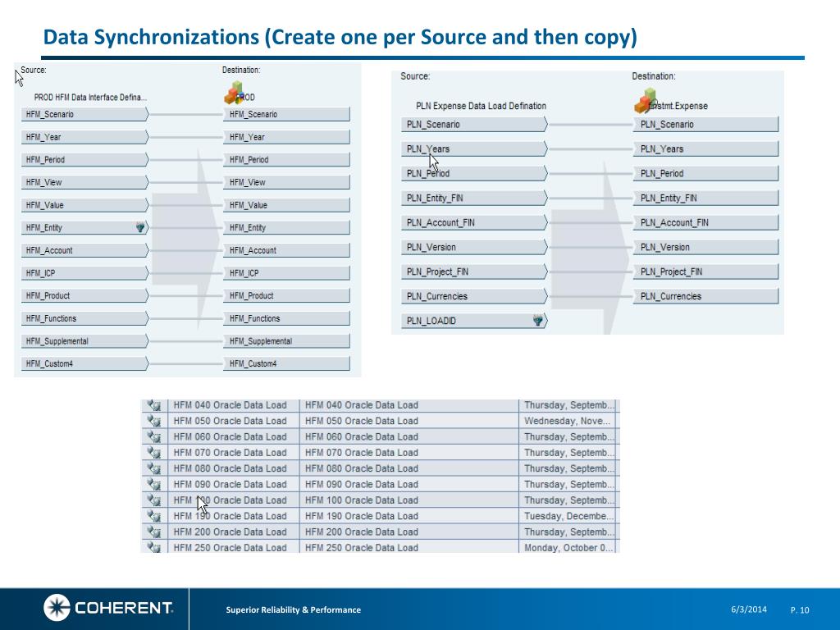840x630 pixels.
Task: Click the HFM 070 Oracle Data Load row icon
Action: coord(154,453)
